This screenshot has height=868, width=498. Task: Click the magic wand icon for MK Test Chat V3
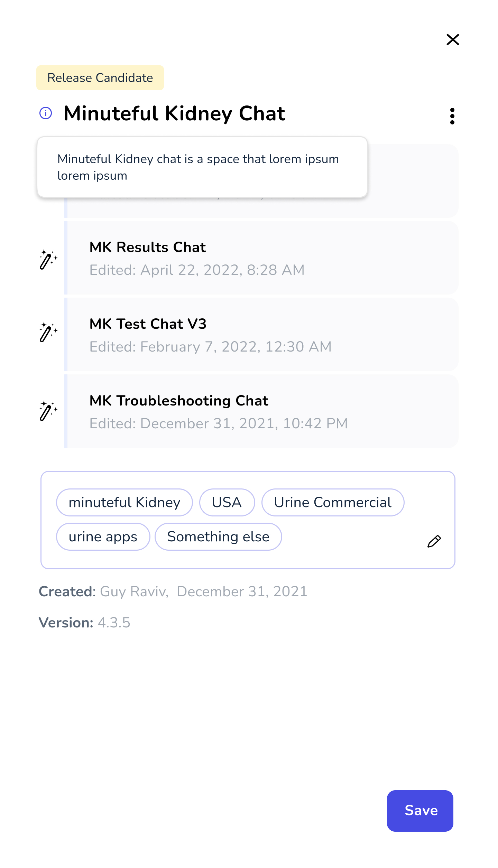[x=48, y=332]
